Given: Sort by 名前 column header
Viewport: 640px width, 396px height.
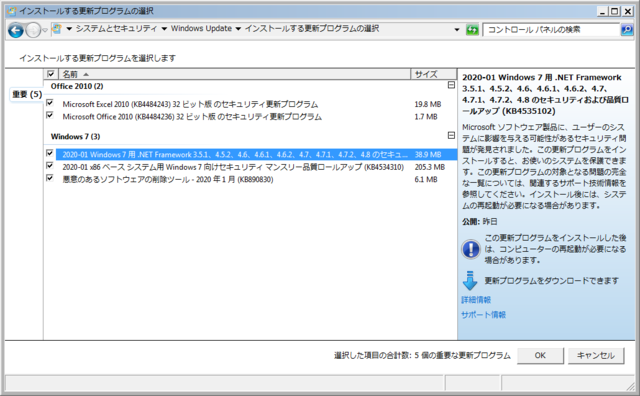Looking at the screenshot, I should 235,74.
